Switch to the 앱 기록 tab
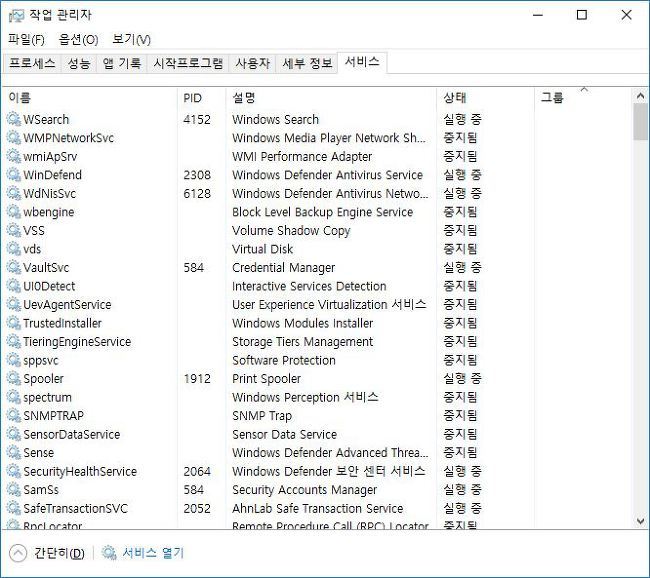This screenshot has height=578, width=650. (x=122, y=63)
